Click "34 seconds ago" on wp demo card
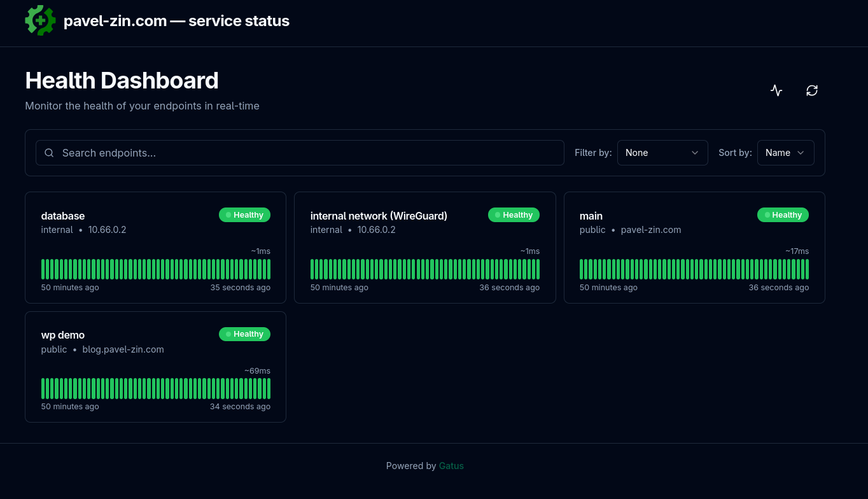868x499 pixels. coord(241,407)
